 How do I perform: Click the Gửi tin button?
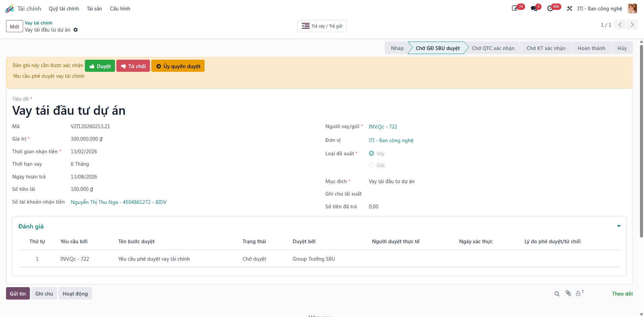pyautogui.click(x=18, y=294)
